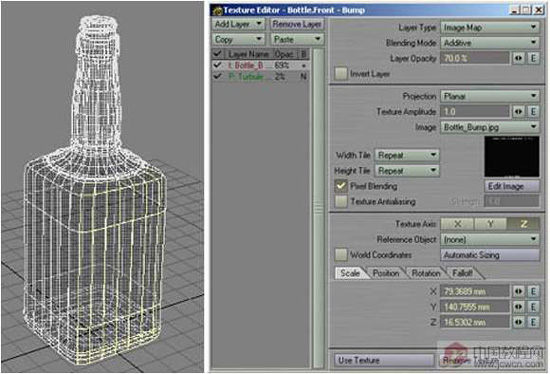Click the Scale Z value field

(475, 322)
